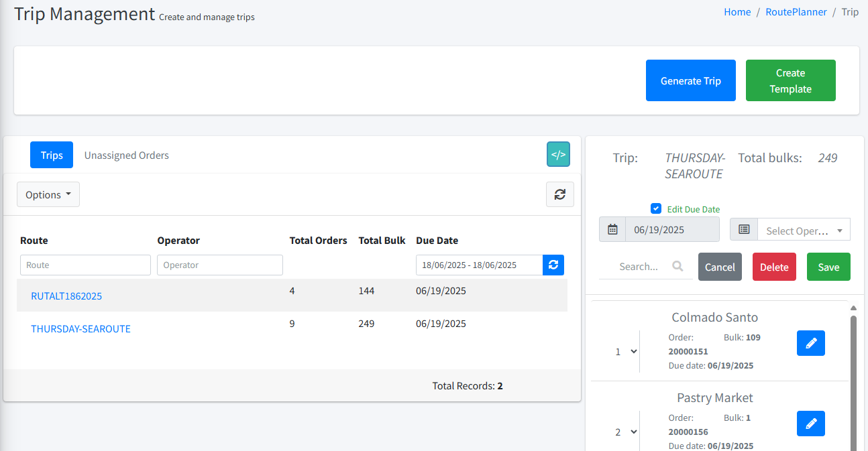868x451 pixels.
Task: Edit the Colmado Santo order with pencil icon
Action: pyautogui.click(x=810, y=343)
